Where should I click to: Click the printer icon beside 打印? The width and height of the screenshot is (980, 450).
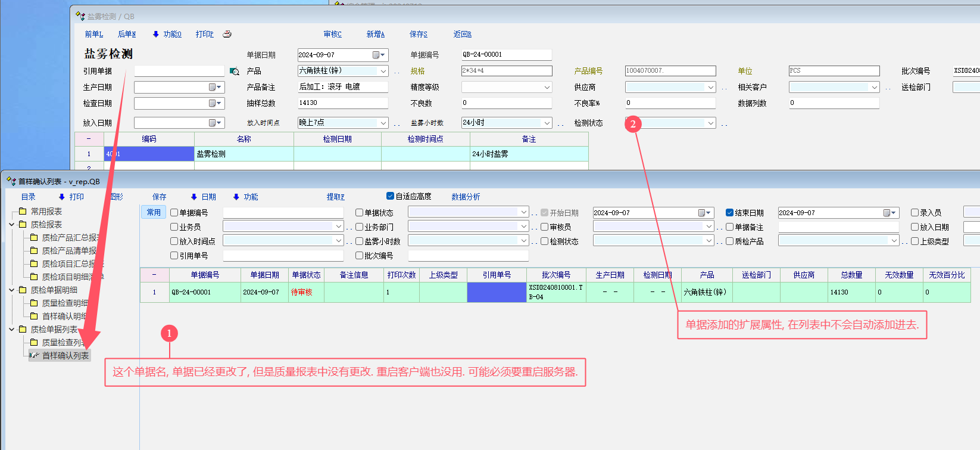pos(227,35)
